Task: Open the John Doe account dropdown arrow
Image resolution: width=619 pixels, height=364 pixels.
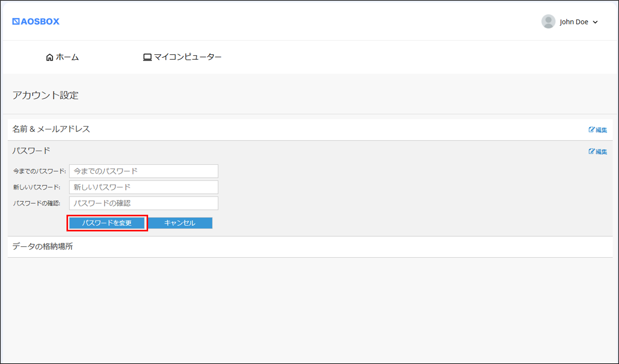Action: 595,22
